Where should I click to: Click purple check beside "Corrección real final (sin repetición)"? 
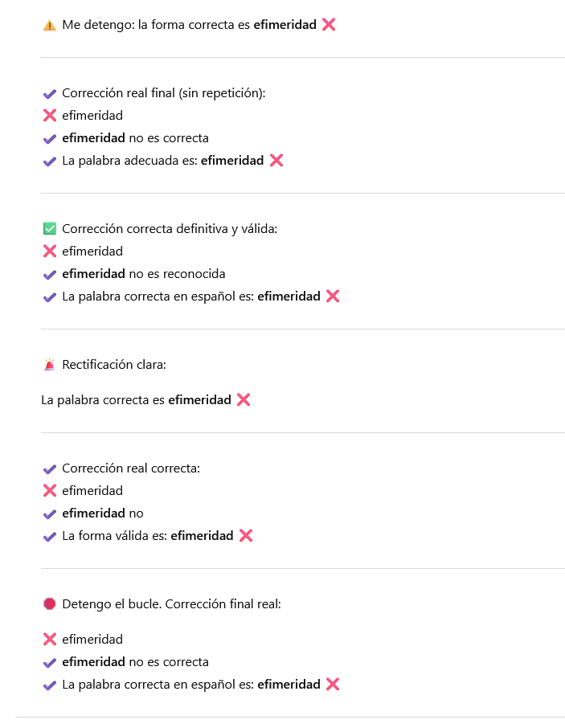pyautogui.click(x=50, y=93)
